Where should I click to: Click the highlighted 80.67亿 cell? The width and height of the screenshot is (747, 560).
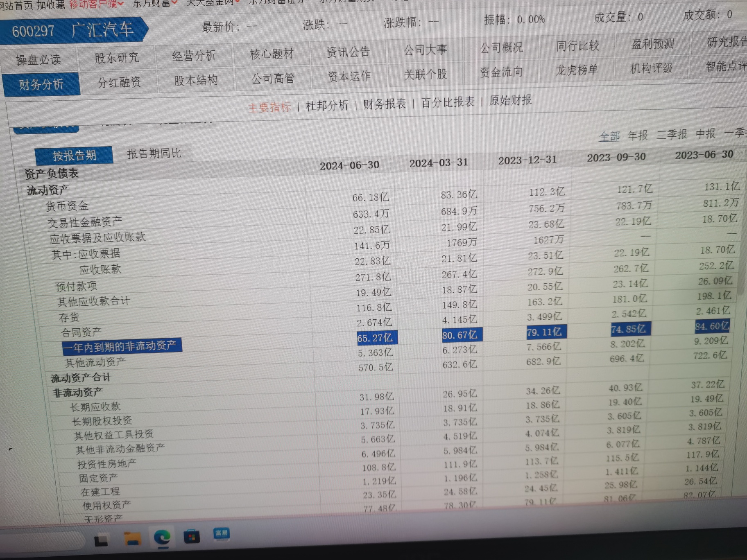click(462, 335)
